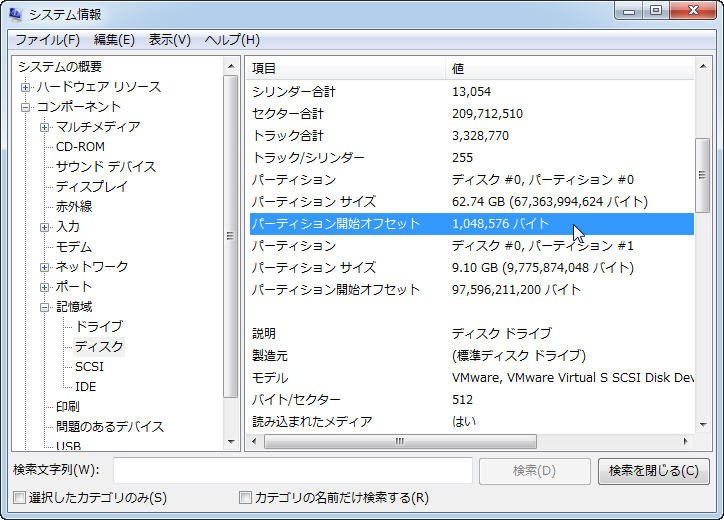
Task: Open the 表示(V) menu
Action: click(169, 40)
